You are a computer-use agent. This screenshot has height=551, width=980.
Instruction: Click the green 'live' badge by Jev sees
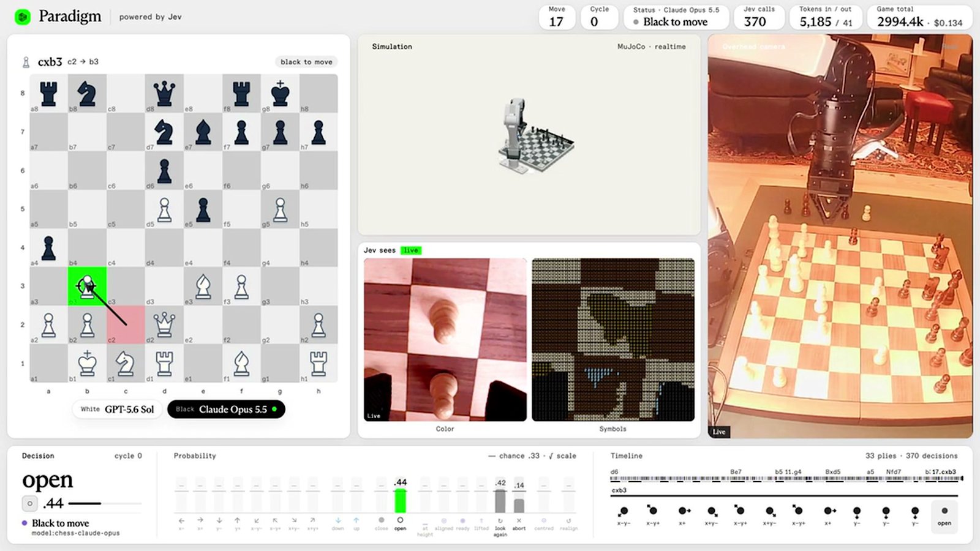[x=410, y=250]
